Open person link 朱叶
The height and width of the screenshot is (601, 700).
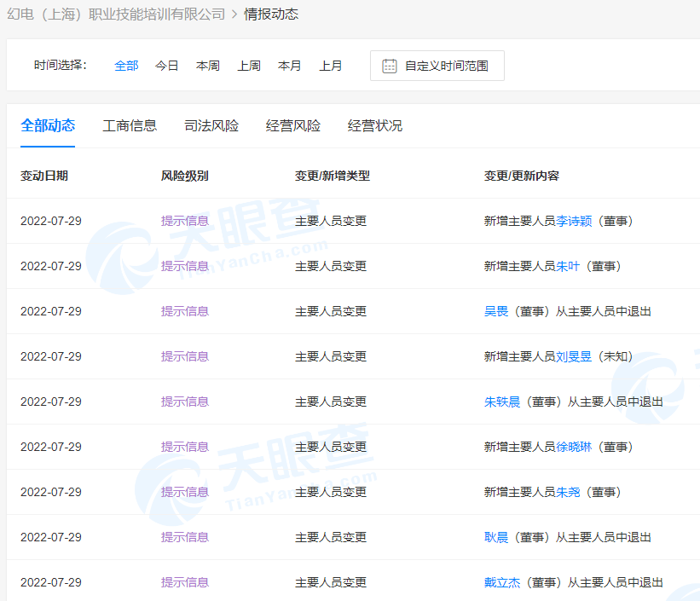[x=568, y=266]
